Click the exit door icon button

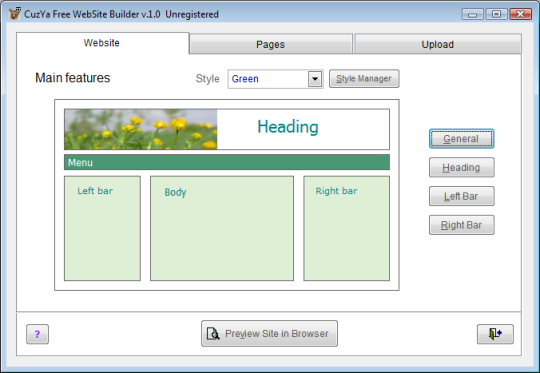495,334
